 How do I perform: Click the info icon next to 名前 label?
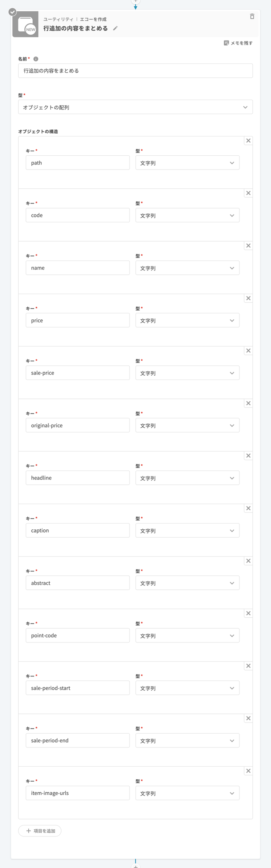coord(36,59)
